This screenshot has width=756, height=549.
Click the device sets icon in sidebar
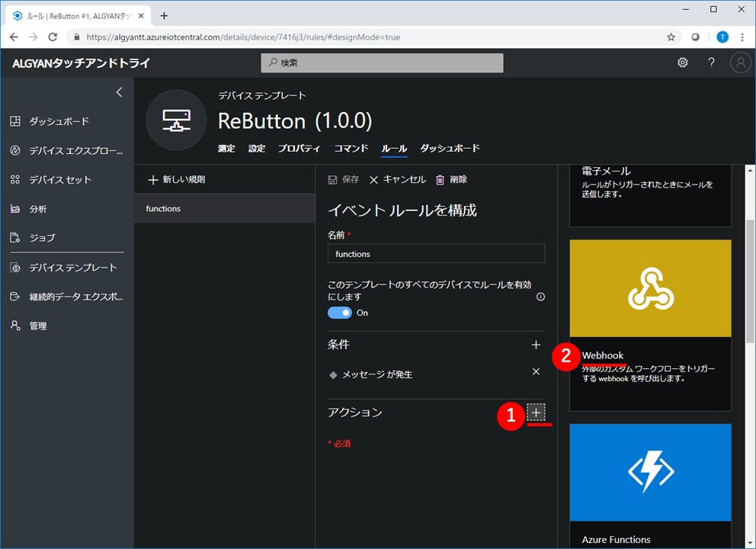coord(15,179)
